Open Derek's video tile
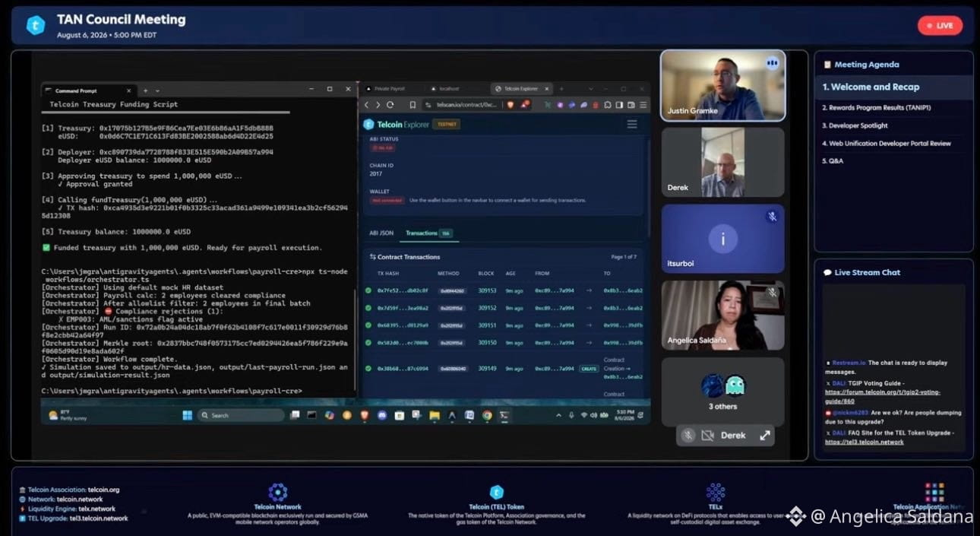980x536 pixels. click(722, 162)
